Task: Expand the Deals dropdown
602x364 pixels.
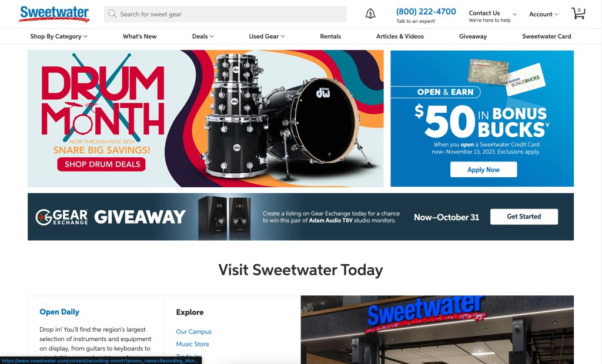Action: pyautogui.click(x=203, y=36)
